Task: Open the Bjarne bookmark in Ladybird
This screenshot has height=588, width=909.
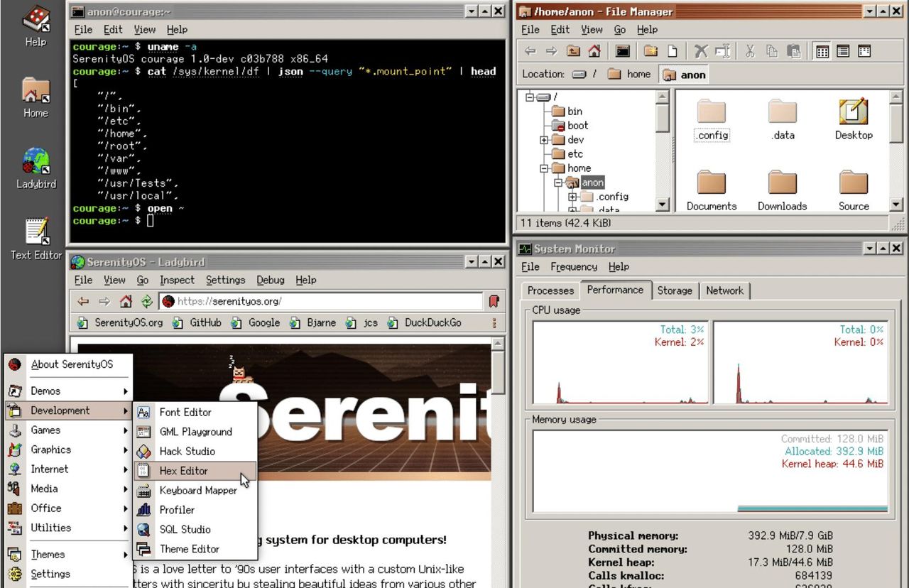Action: click(x=314, y=322)
